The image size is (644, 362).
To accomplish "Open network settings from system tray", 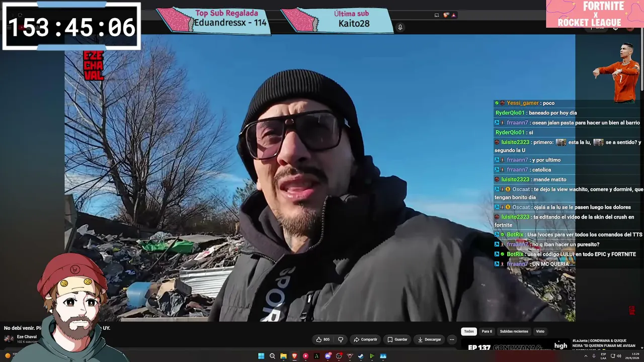I will [612, 356].
